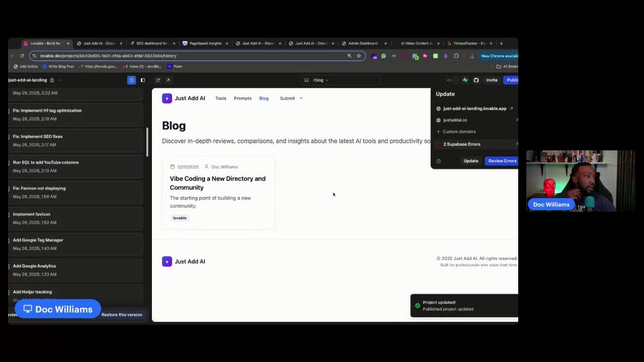Screen dimensions: 644x362
Task: Select version 'Implement favicon'
Action: [75, 218]
